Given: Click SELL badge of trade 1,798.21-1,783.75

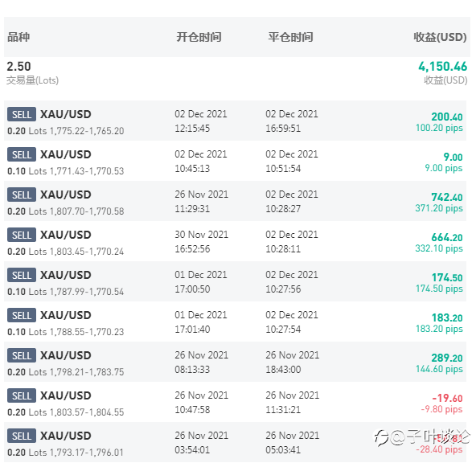Looking at the screenshot, I should (22, 355).
